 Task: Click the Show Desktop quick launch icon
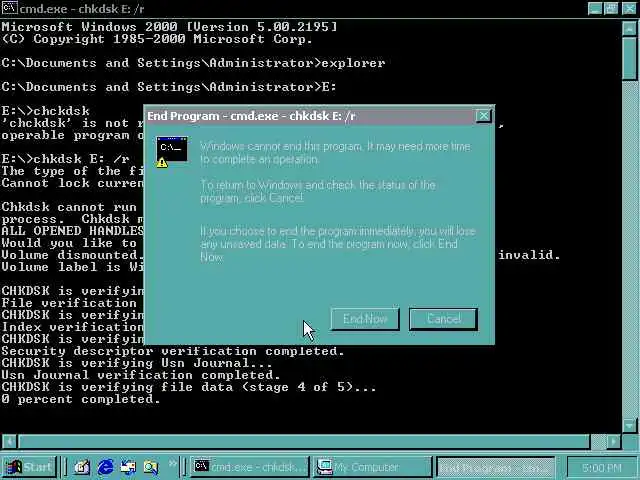click(82, 467)
